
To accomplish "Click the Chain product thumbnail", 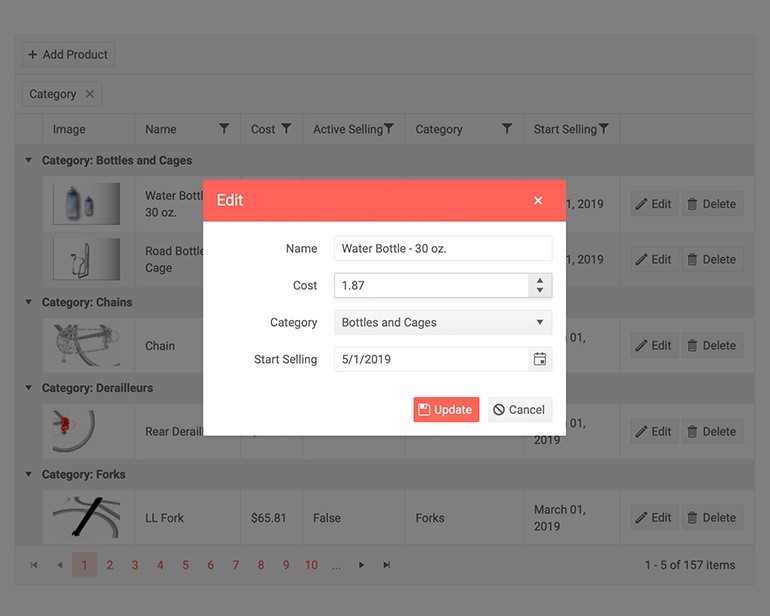I will (x=86, y=345).
